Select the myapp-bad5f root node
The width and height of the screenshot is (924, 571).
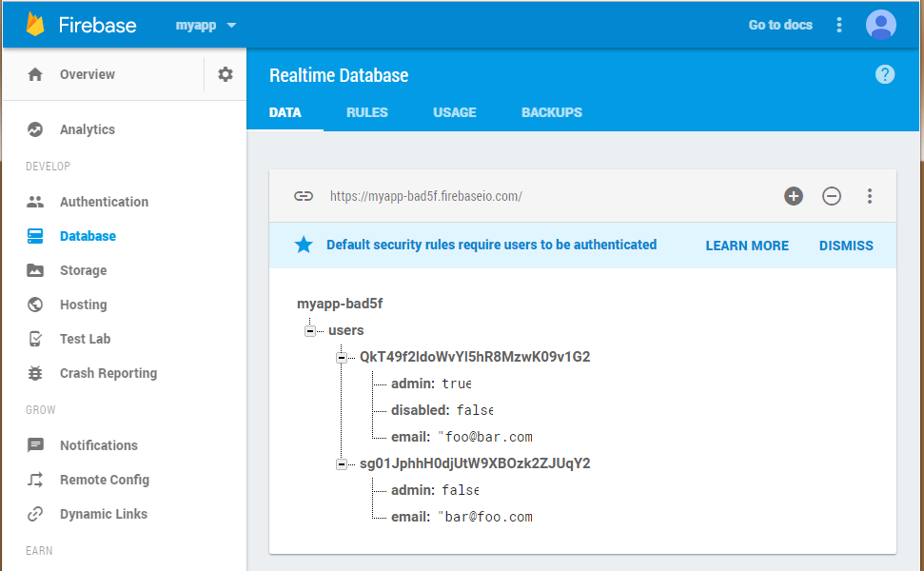(x=340, y=304)
